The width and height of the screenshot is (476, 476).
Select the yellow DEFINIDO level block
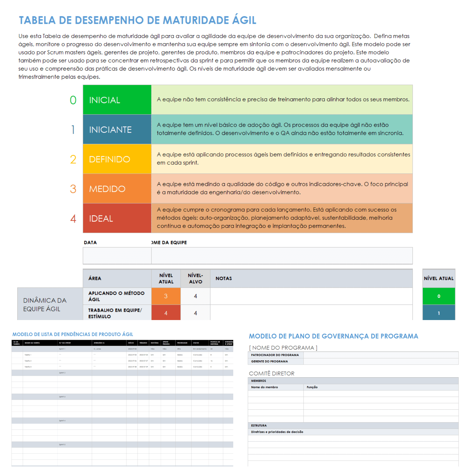pos(117,159)
